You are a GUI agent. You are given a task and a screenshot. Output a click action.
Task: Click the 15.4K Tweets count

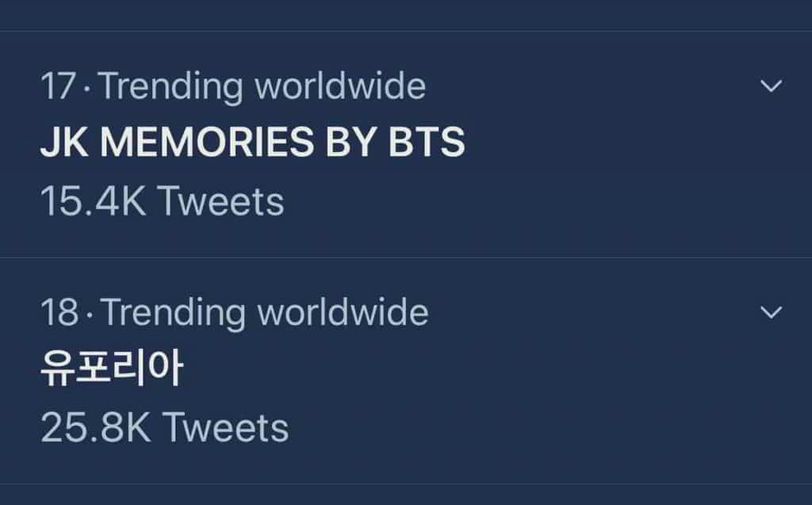pos(162,201)
